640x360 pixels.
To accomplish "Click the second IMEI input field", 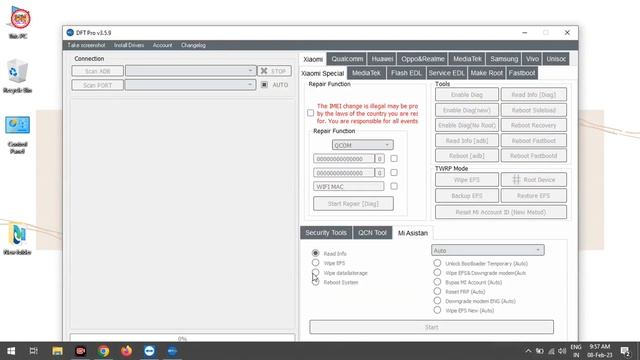I will click(x=344, y=173).
